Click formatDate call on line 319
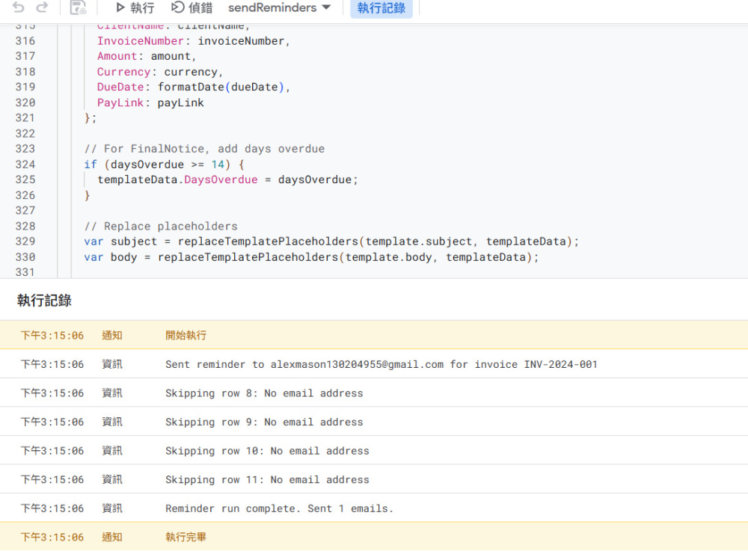 click(221, 87)
